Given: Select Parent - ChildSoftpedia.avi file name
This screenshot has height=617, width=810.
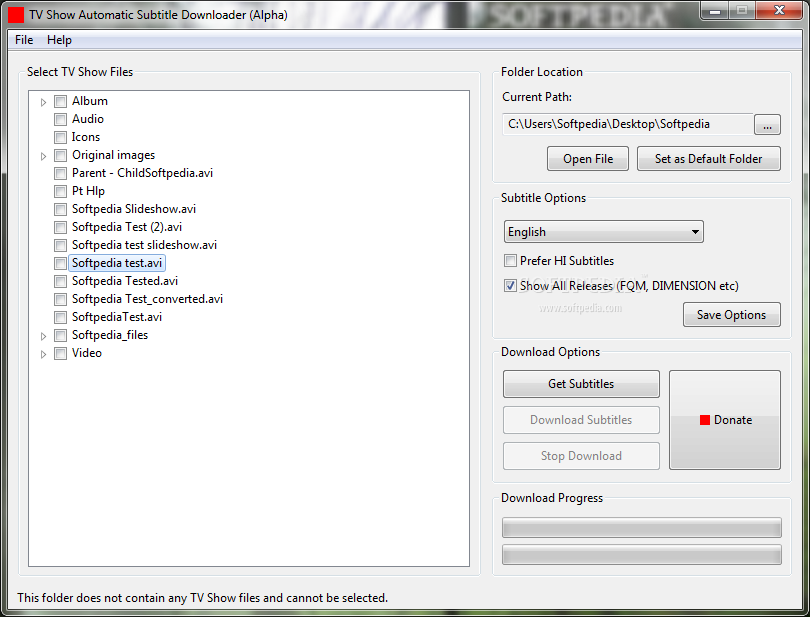Looking at the screenshot, I should click(x=143, y=173).
